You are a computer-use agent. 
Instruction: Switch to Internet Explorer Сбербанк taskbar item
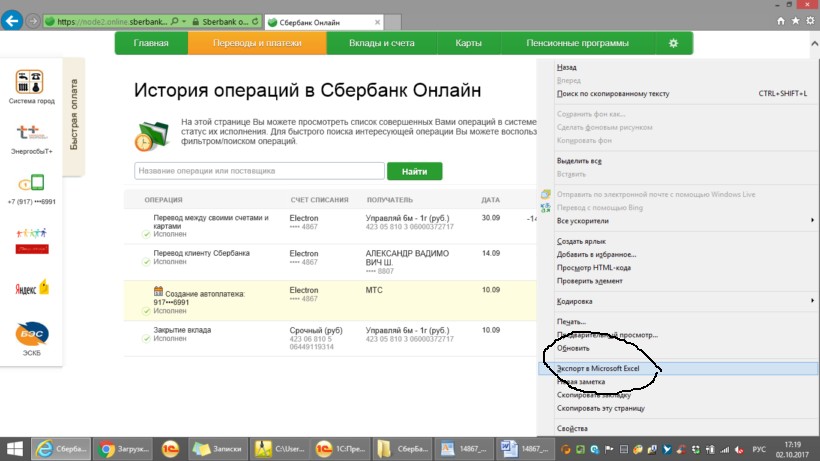pyautogui.click(x=62, y=448)
